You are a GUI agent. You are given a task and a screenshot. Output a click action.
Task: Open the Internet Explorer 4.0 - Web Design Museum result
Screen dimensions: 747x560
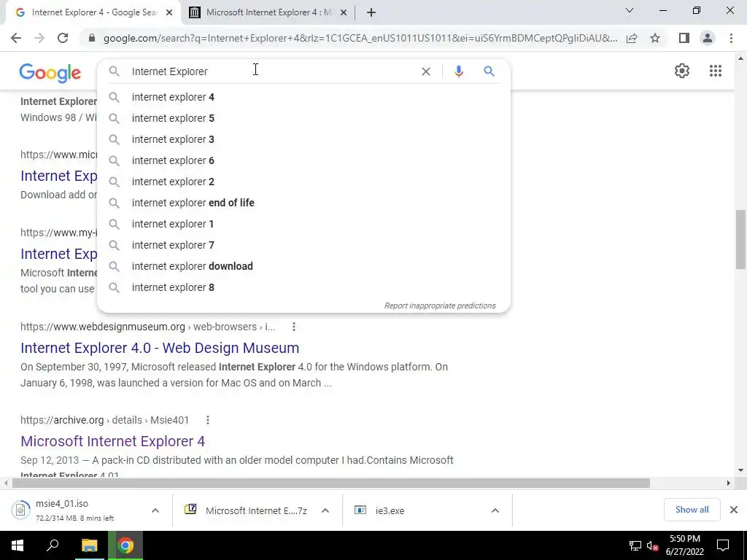coord(160,348)
